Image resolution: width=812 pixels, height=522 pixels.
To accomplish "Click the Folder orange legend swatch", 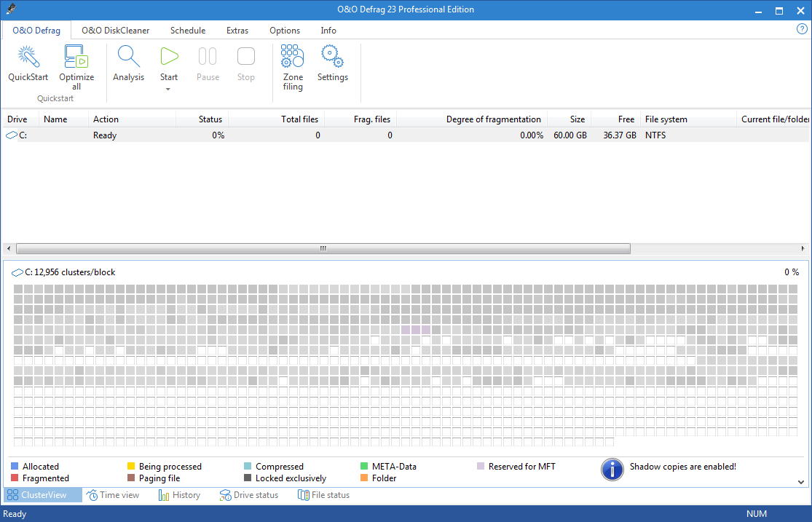I will [364, 478].
